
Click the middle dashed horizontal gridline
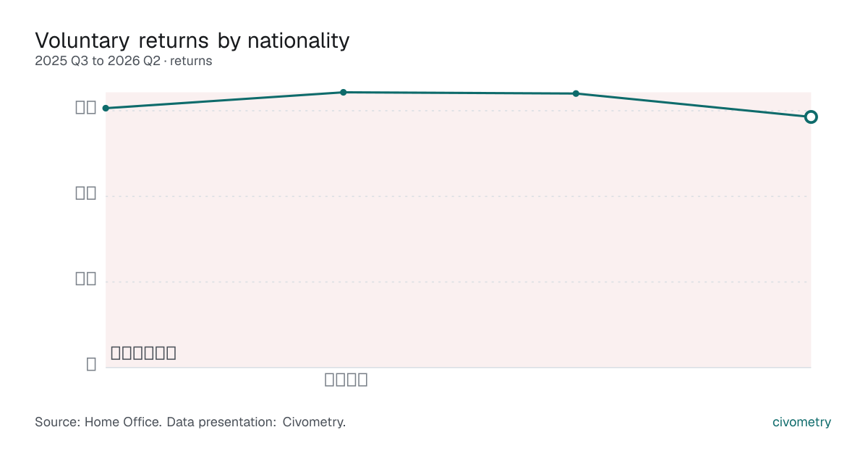[458, 196]
